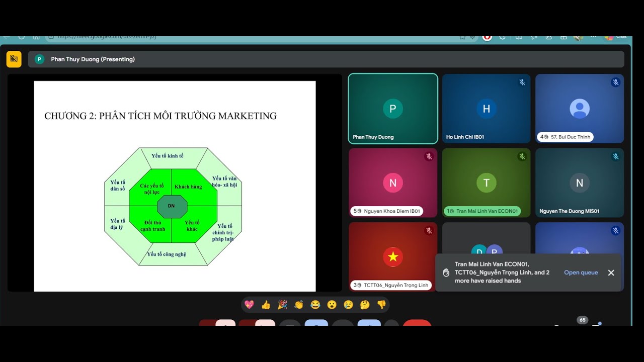Image resolution: width=644 pixels, height=362 pixels.
Task: Click 'Yếu tố chính trị- pháp luật' on slide
Action: tap(222, 232)
